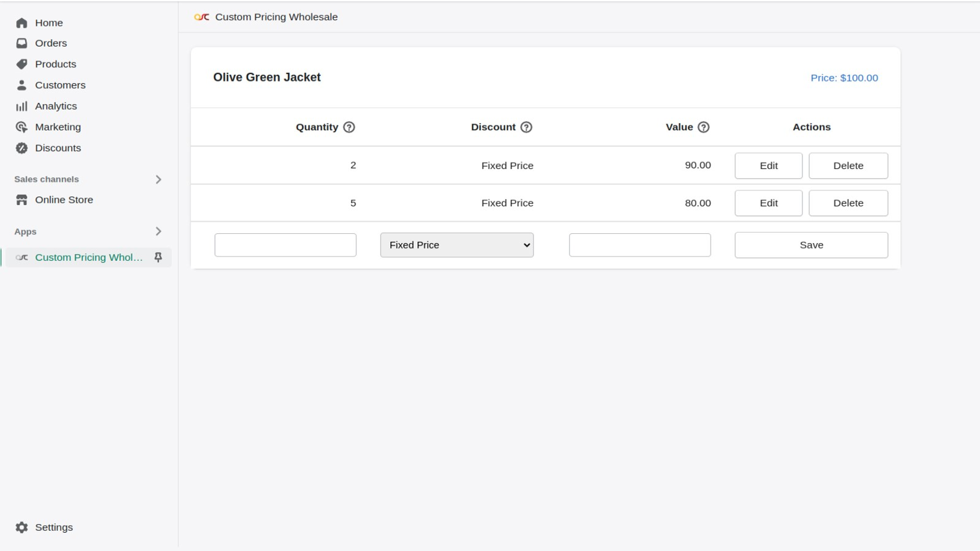Open the Discounts badge icon
The height and width of the screenshot is (551, 980).
(22, 148)
